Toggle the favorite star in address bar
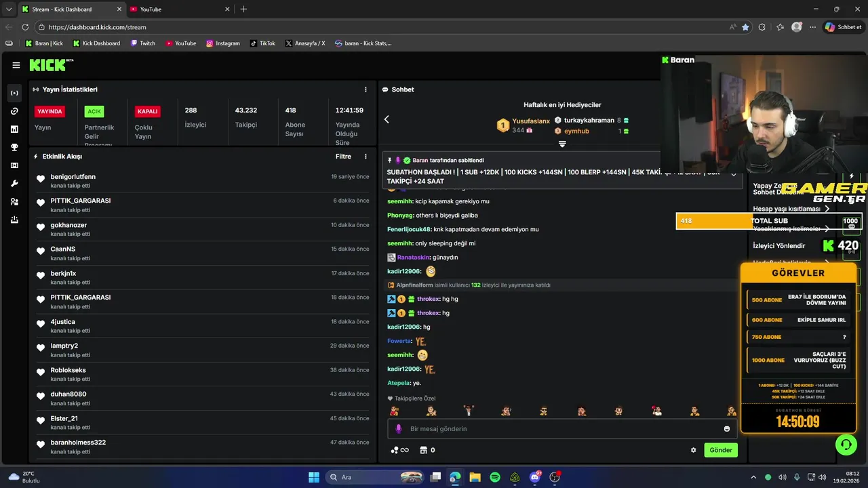 (x=745, y=27)
